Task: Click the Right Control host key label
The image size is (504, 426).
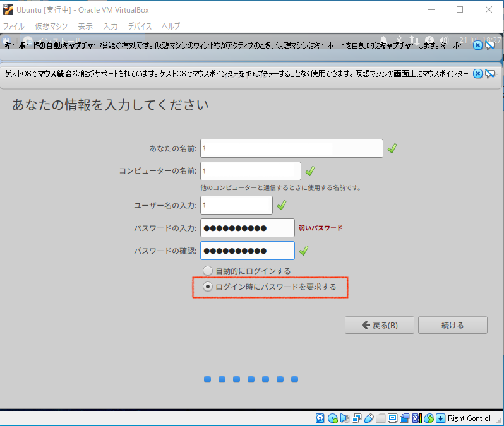Action: 469,418
